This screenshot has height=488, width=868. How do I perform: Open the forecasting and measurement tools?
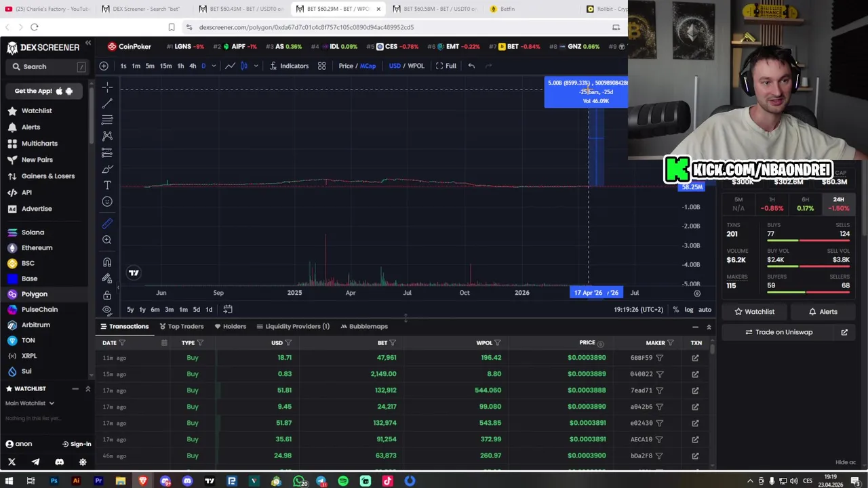(x=107, y=152)
